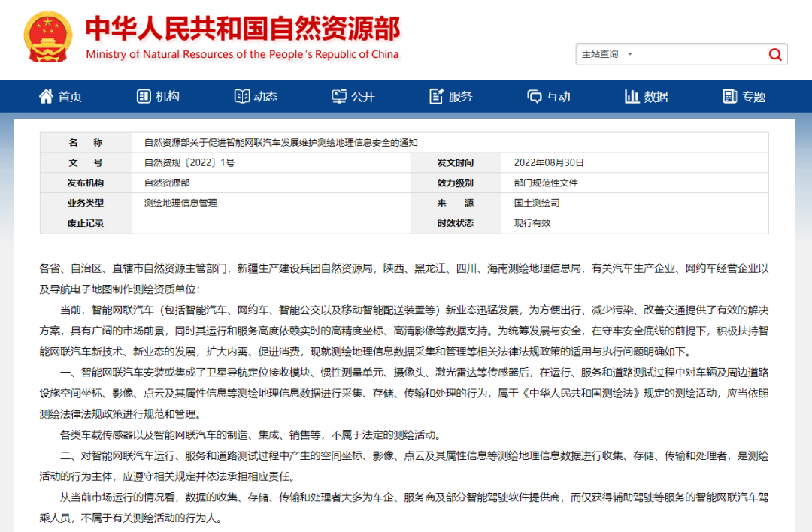
Task: Click the chat bubble icon beside 互动
Action: 535,96
